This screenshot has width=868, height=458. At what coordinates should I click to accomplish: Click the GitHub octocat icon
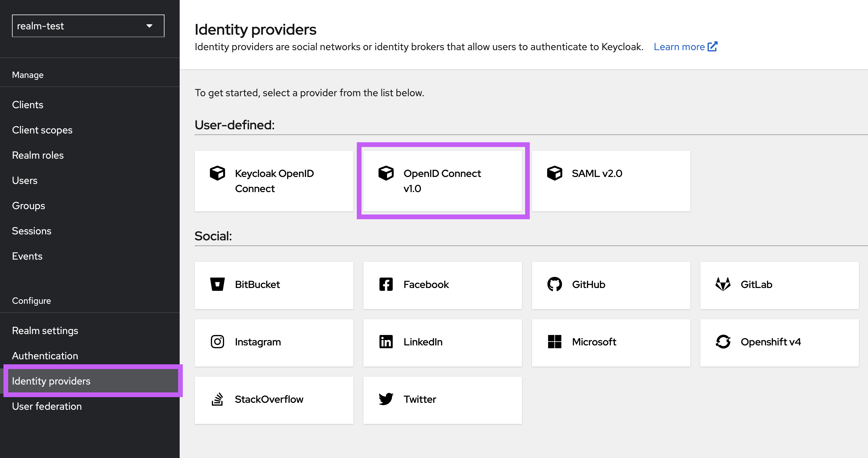tap(555, 284)
